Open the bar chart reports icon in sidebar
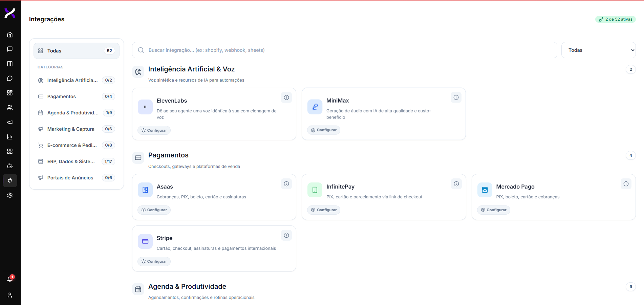 coord(10,137)
